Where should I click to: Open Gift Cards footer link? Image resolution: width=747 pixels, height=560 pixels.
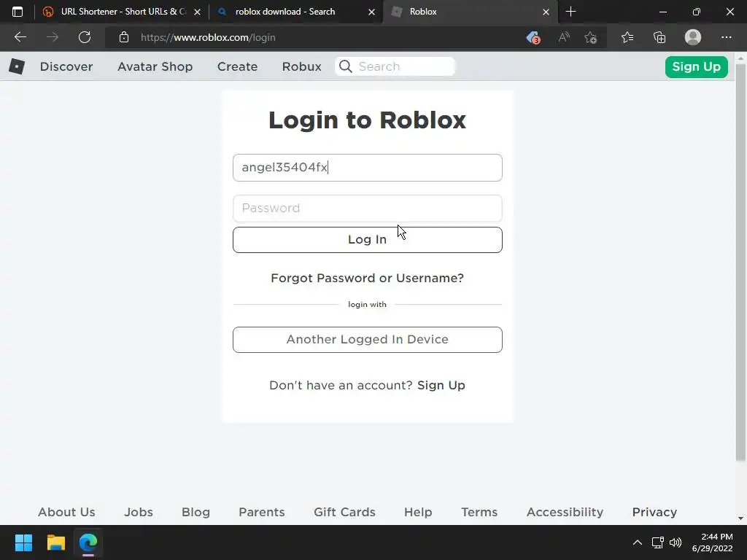(x=344, y=512)
